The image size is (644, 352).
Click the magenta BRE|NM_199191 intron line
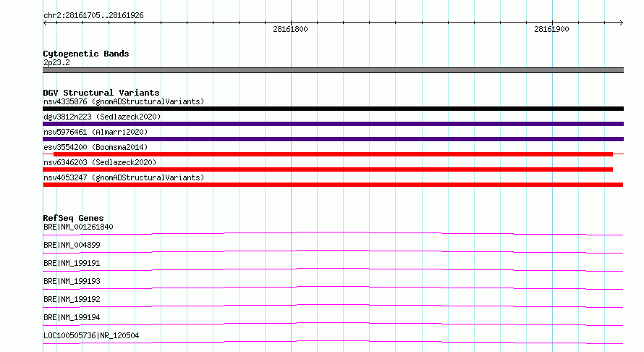pyautogui.click(x=333, y=269)
